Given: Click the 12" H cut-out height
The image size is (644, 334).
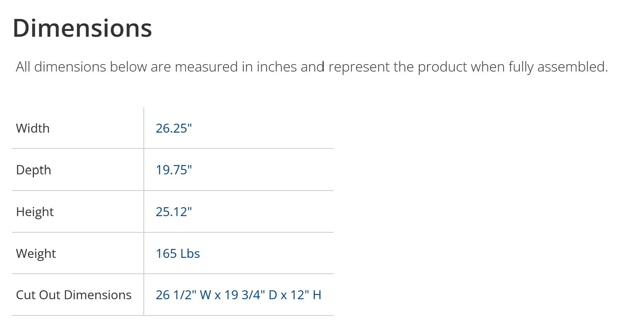Looking at the screenshot, I should (x=306, y=295).
